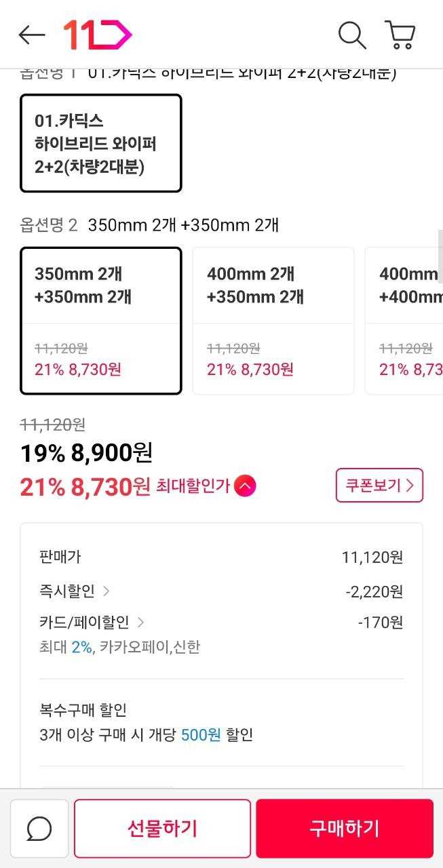Open the 11st logo home

coord(97,35)
